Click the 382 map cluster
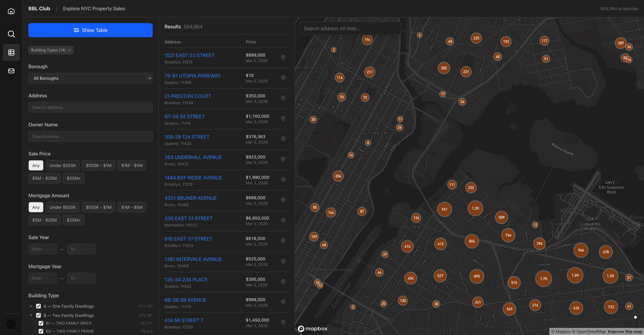The image size is (644, 335). 444,68
